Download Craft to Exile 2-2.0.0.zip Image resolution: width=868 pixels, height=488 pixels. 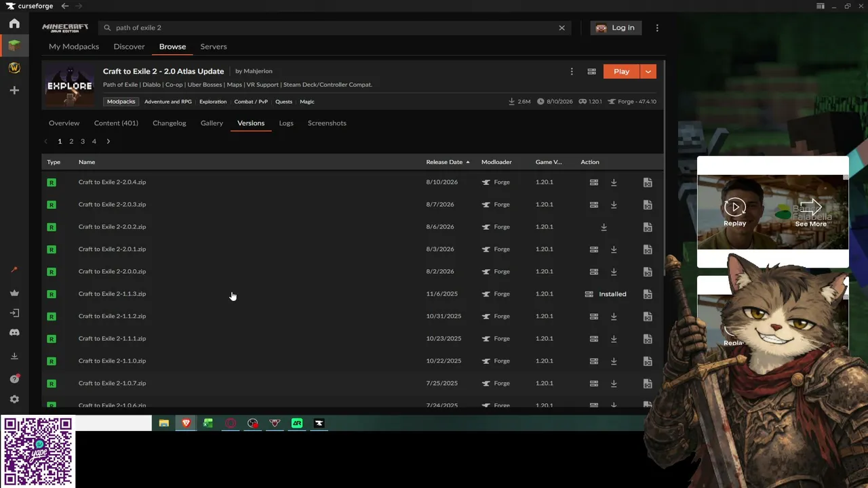[x=614, y=272]
